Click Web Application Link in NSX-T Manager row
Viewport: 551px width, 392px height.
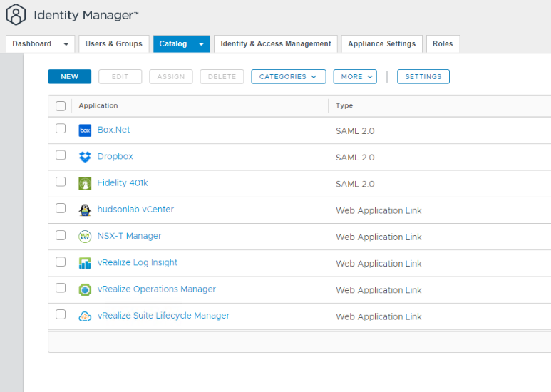(x=379, y=237)
